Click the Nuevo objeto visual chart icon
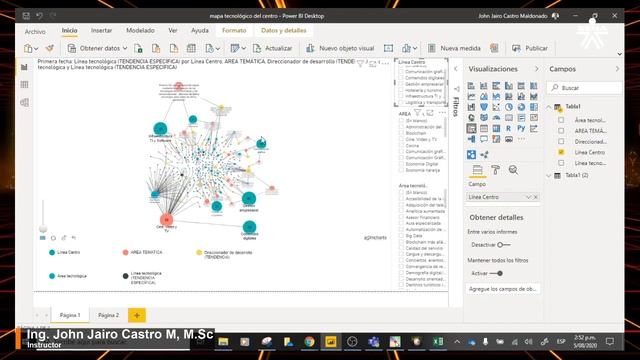Image resolution: width=640 pixels, height=360 pixels. click(x=310, y=48)
